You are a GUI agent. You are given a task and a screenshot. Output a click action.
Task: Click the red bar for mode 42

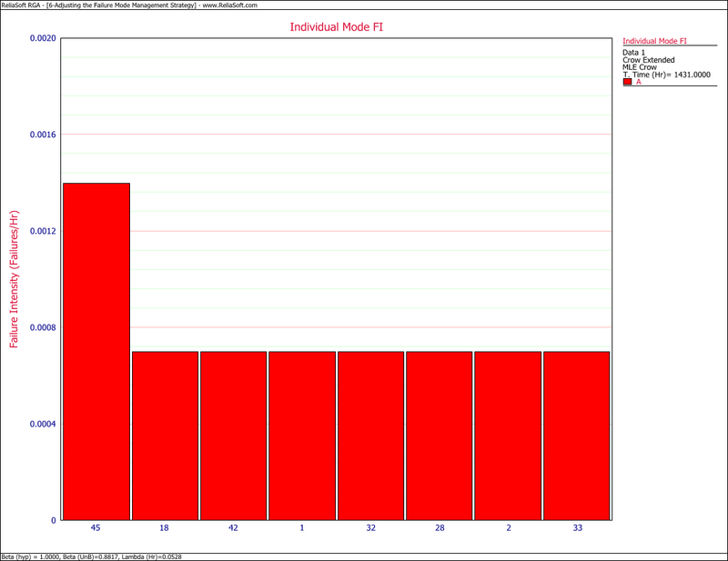point(234,436)
